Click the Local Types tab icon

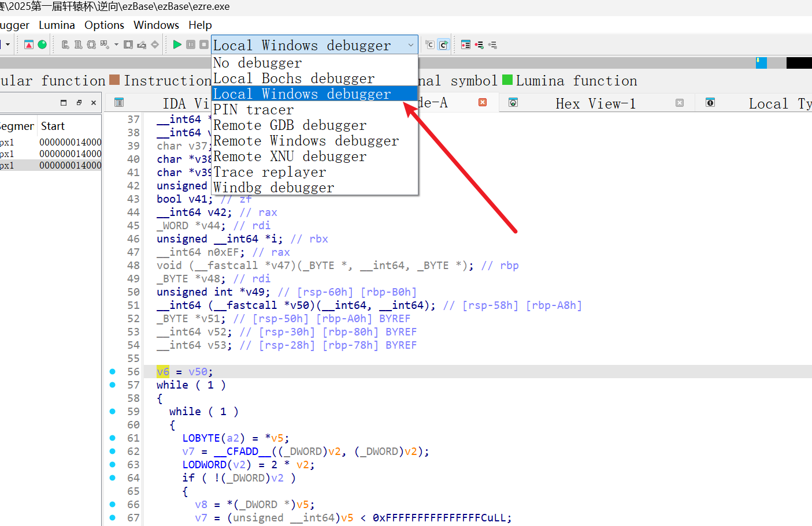click(x=710, y=103)
